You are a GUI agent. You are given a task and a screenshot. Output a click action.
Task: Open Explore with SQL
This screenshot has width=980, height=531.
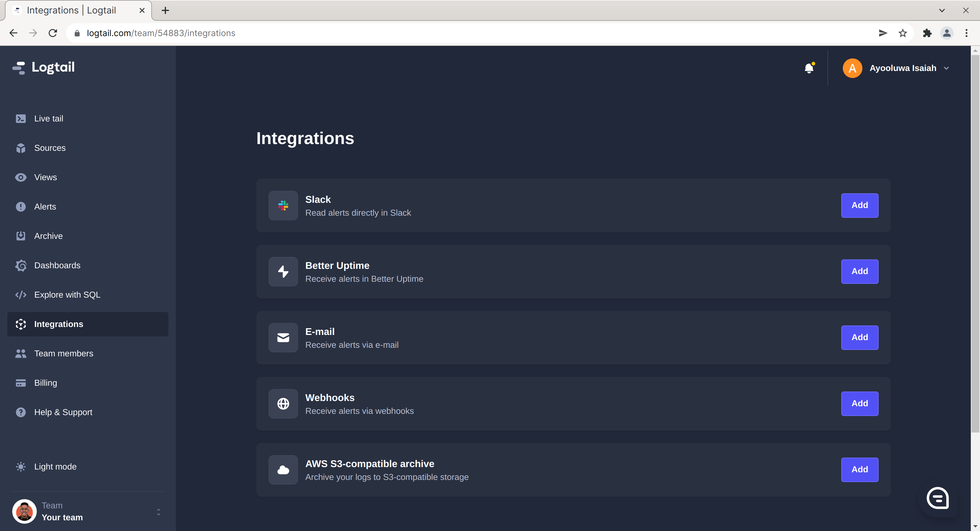click(67, 295)
